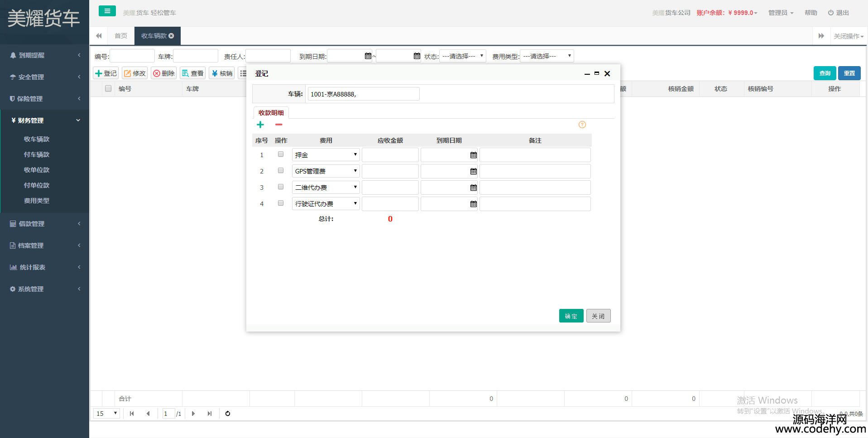Image resolution: width=868 pixels, height=438 pixels.
Task: Toggle the sidebar hamburger menu button
Action: pyautogui.click(x=107, y=11)
